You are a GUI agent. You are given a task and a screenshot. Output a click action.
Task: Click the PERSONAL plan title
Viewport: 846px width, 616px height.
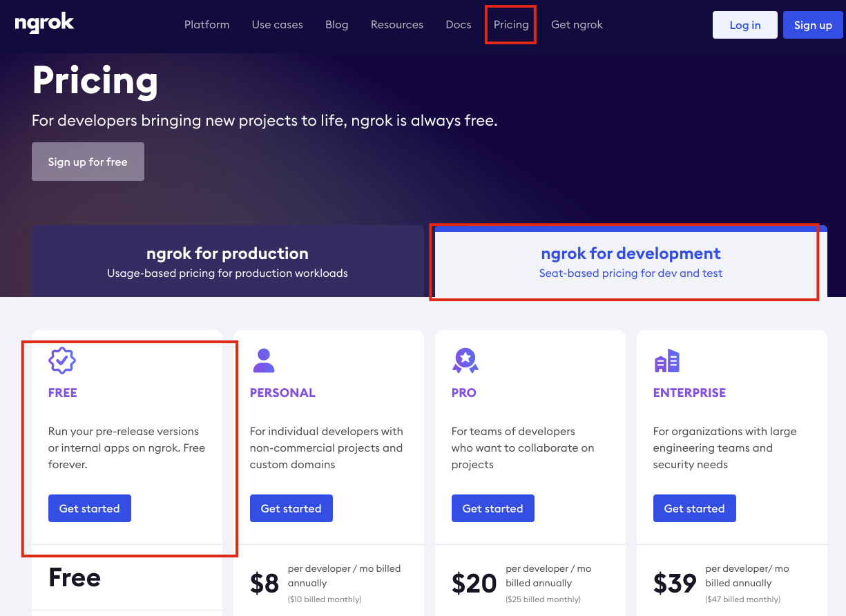coord(282,392)
